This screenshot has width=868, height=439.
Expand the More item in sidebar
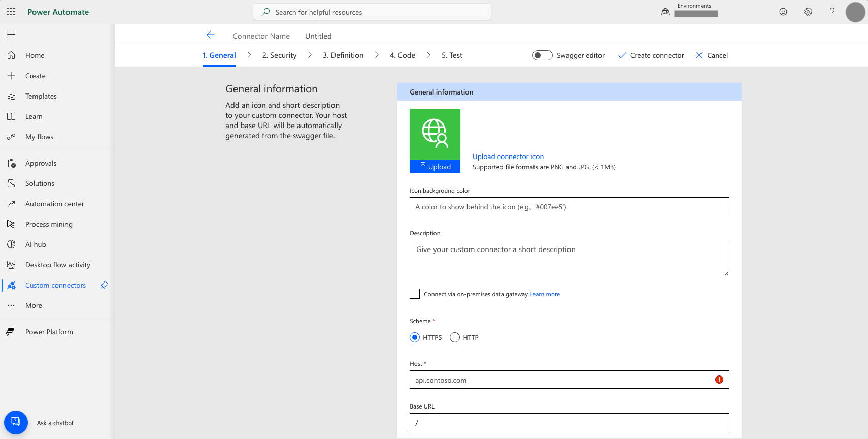34,305
